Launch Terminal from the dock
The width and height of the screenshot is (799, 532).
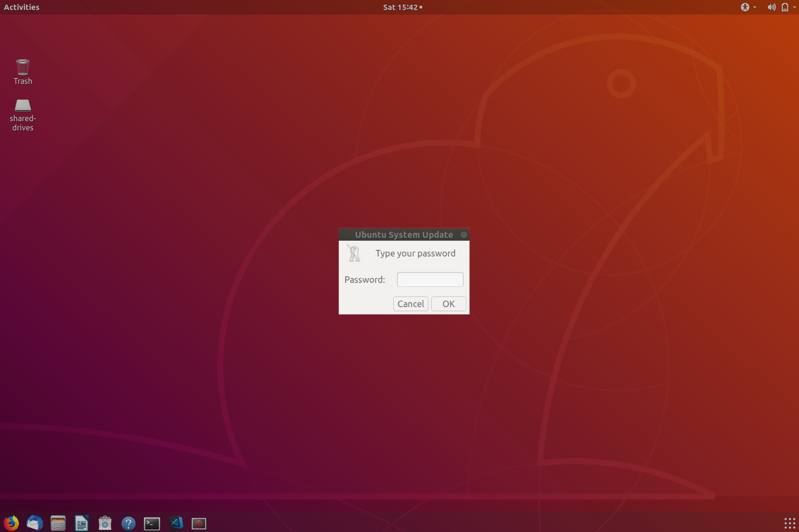click(152, 523)
